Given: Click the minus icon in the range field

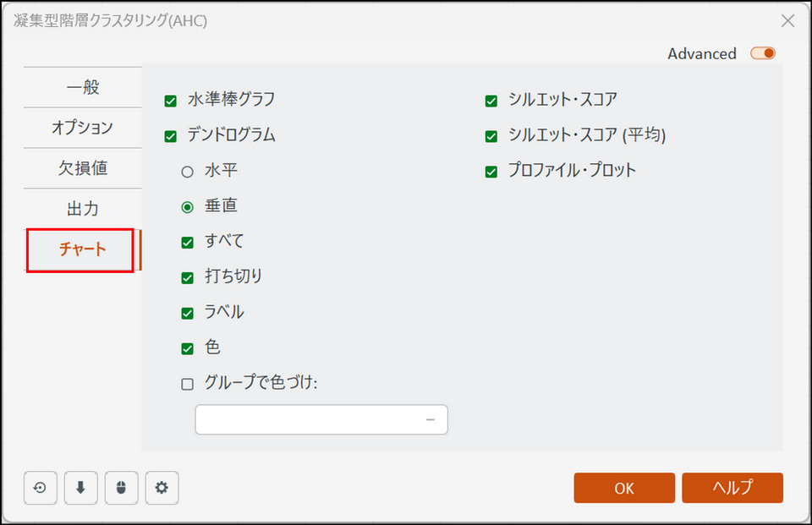Looking at the screenshot, I should click(x=431, y=419).
